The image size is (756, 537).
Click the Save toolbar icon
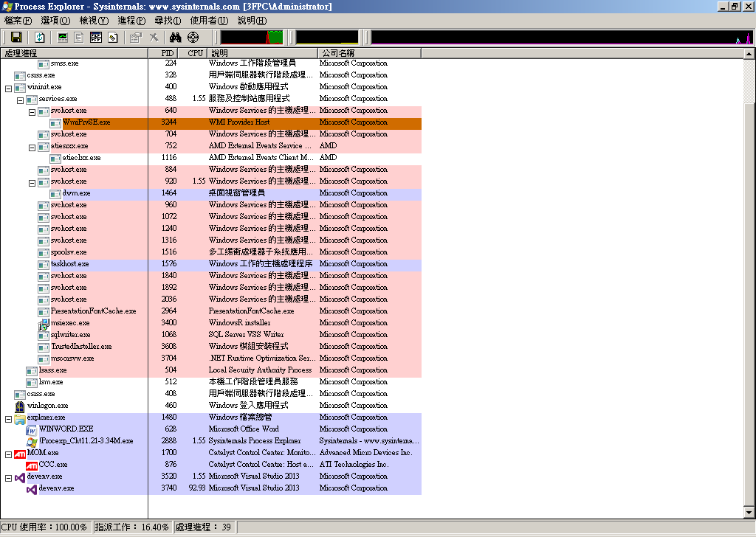tap(16, 38)
